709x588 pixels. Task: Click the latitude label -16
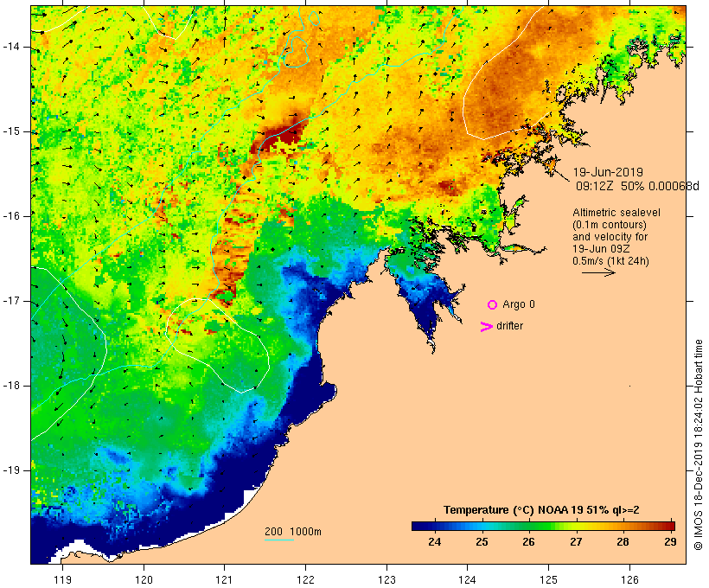click(11, 216)
